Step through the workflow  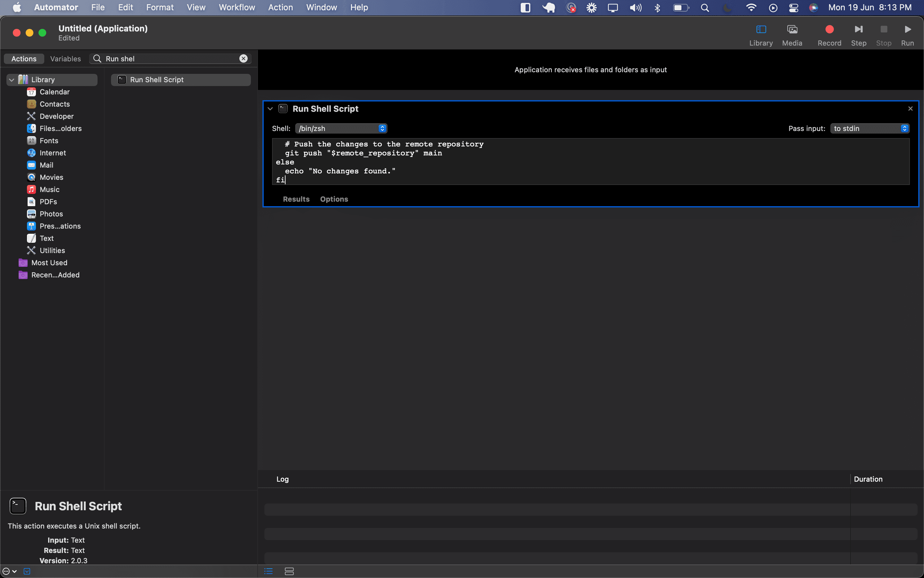[x=858, y=35]
